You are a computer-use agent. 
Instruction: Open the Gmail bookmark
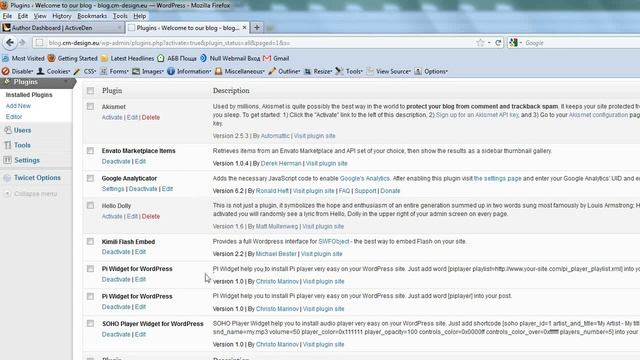click(276, 58)
